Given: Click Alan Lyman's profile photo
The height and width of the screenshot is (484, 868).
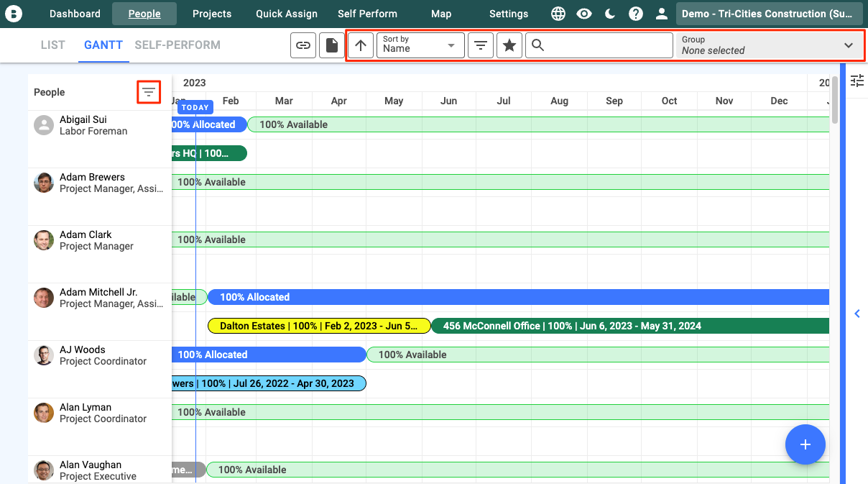Looking at the screenshot, I should click(44, 413).
